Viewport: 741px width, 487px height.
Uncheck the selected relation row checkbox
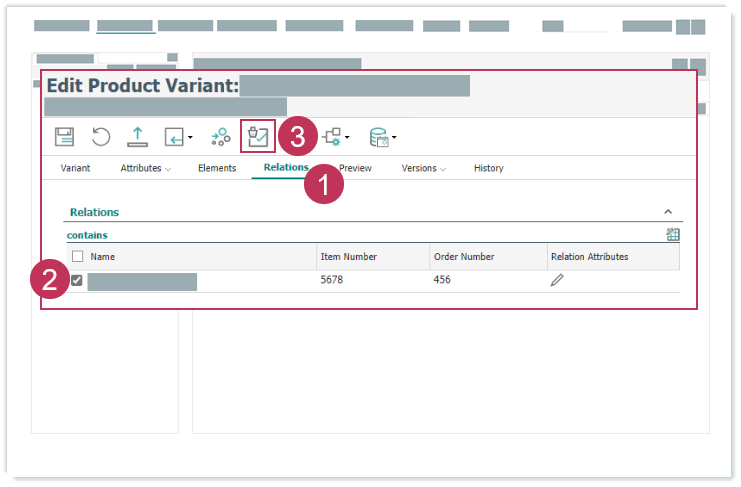point(77,281)
